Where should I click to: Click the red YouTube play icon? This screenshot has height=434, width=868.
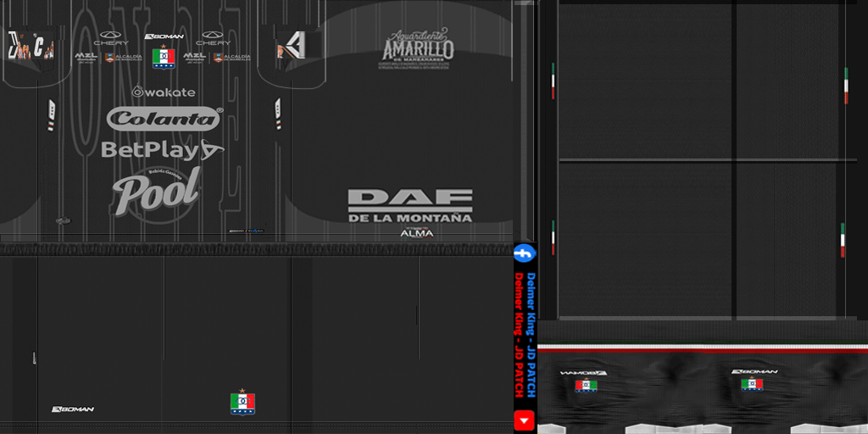524,420
